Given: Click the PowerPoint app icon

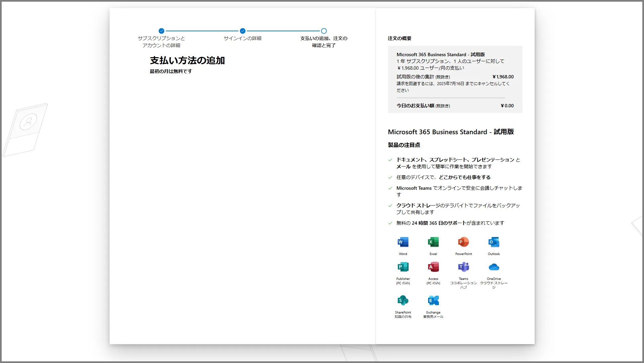Looking at the screenshot, I should [x=463, y=242].
